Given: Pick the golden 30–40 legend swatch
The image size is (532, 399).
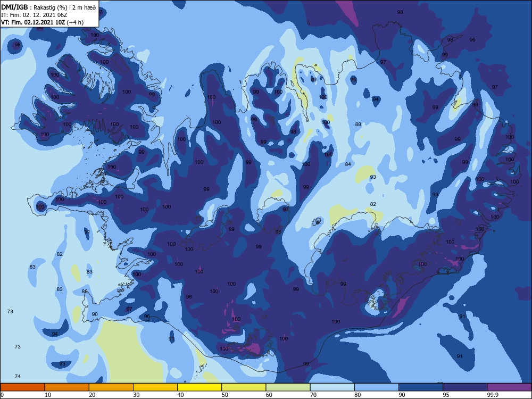Looking at the screenshot, I should pyautogui.click(x=155, y=387).
